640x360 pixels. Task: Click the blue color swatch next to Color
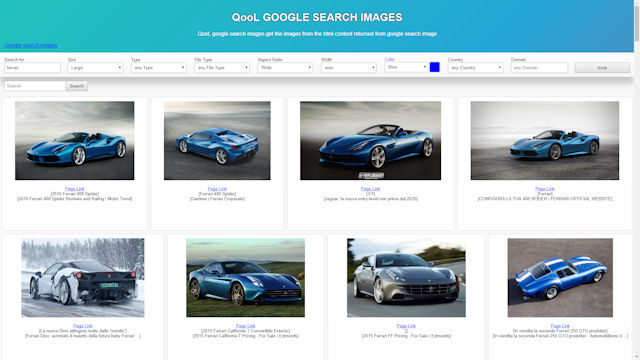click(435, 67)
